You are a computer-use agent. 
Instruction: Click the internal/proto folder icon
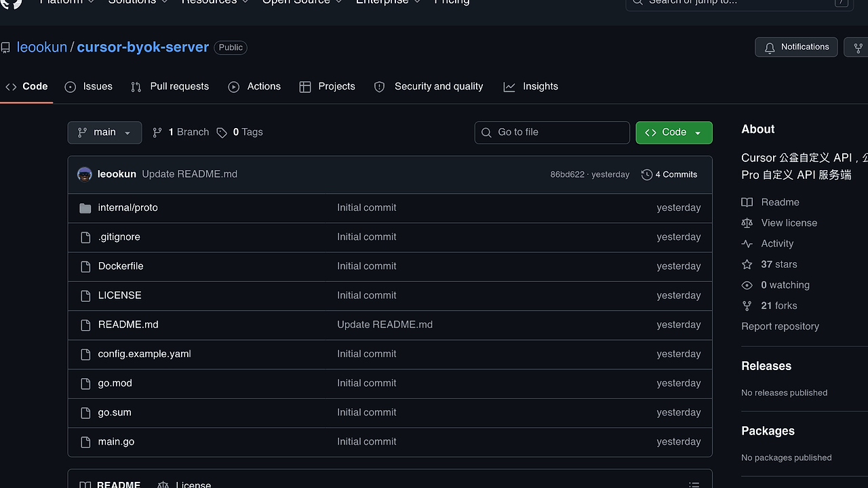pos(85,208)
